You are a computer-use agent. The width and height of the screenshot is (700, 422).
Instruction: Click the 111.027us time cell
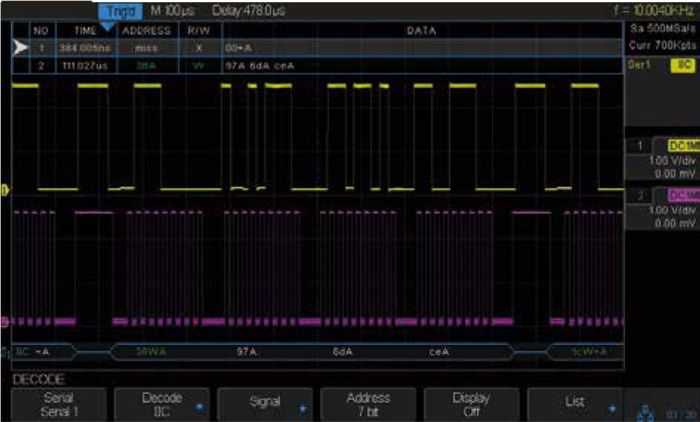tap(85, 66)
